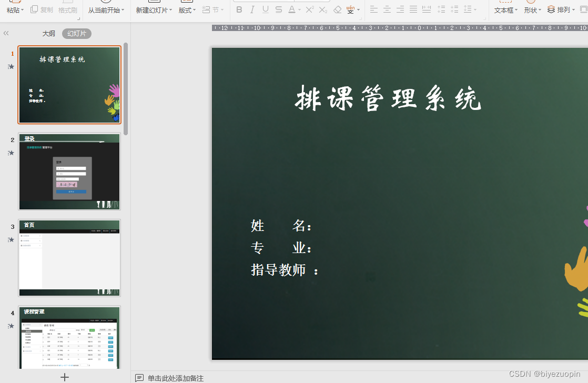
Task: Apply distributed alignment
Action: [427, 10]
